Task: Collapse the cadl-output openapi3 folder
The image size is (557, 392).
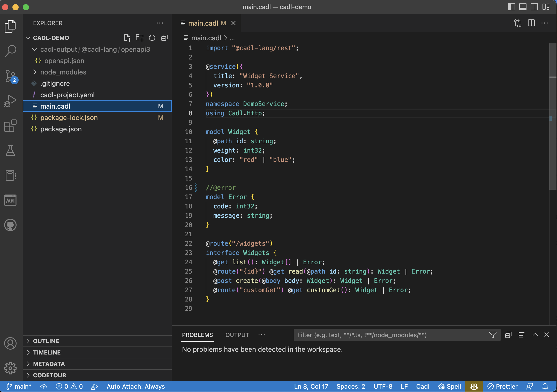Action: (x=35, y=49)
